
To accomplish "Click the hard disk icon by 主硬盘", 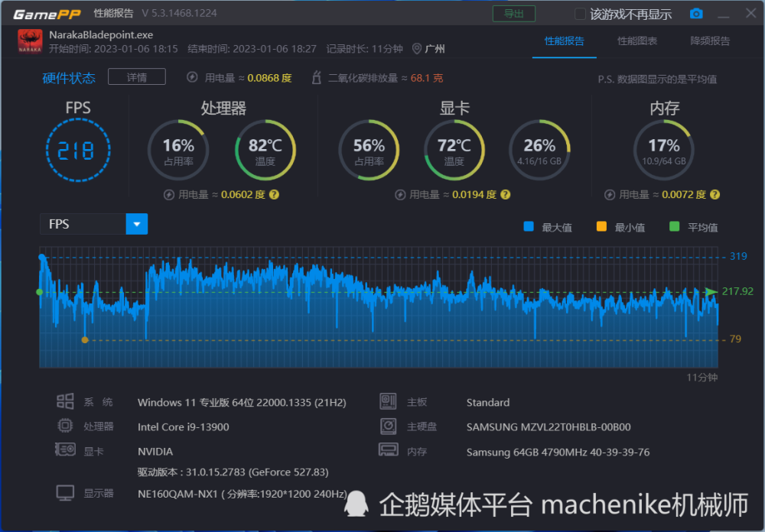I will 388,426.
